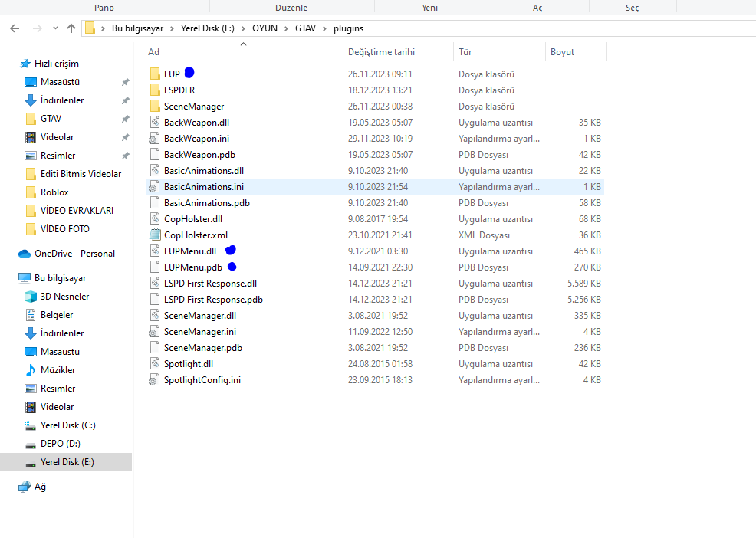Select file name 'EUPMenu.pdb'
The image size is (756, 538).
click(x=193, y=267)
